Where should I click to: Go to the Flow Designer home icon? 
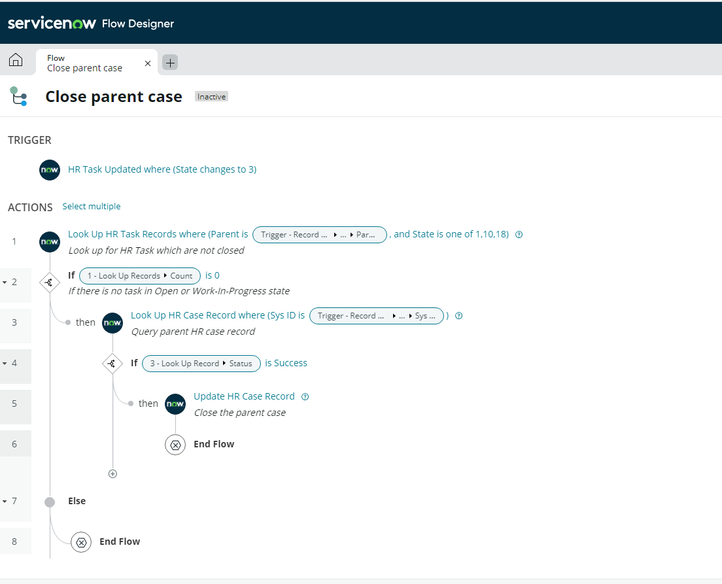[16, 60]
